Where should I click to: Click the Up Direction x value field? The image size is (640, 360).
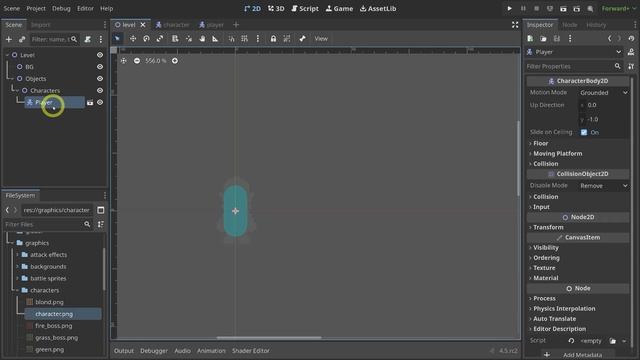click(x=604, y=105)
